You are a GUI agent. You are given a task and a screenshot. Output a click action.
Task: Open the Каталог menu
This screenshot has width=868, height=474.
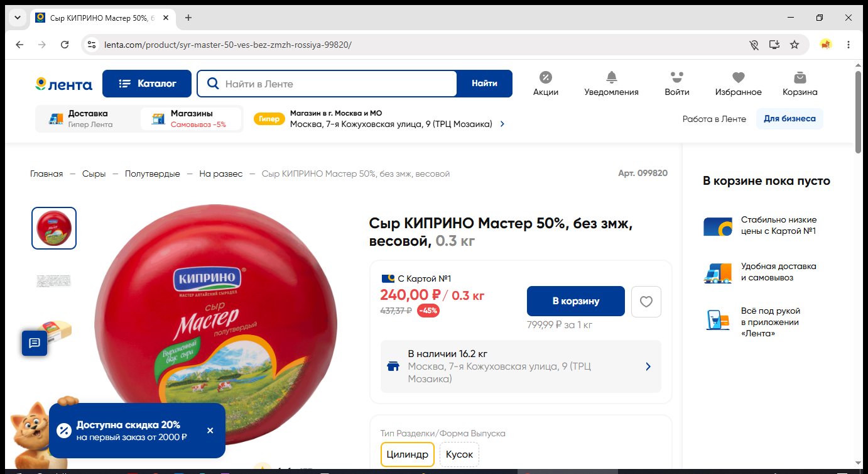pos(147,84)
